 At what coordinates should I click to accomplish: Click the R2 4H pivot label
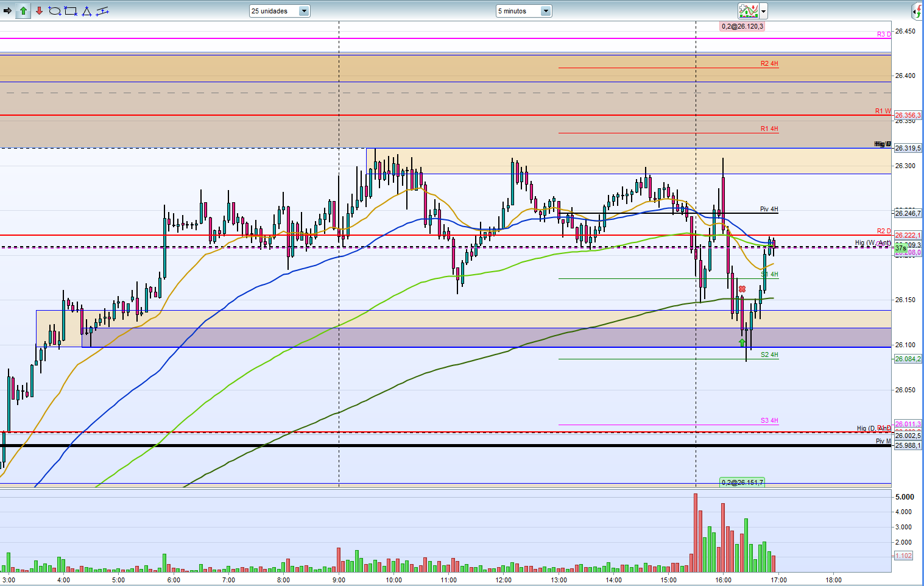(769, 63)
